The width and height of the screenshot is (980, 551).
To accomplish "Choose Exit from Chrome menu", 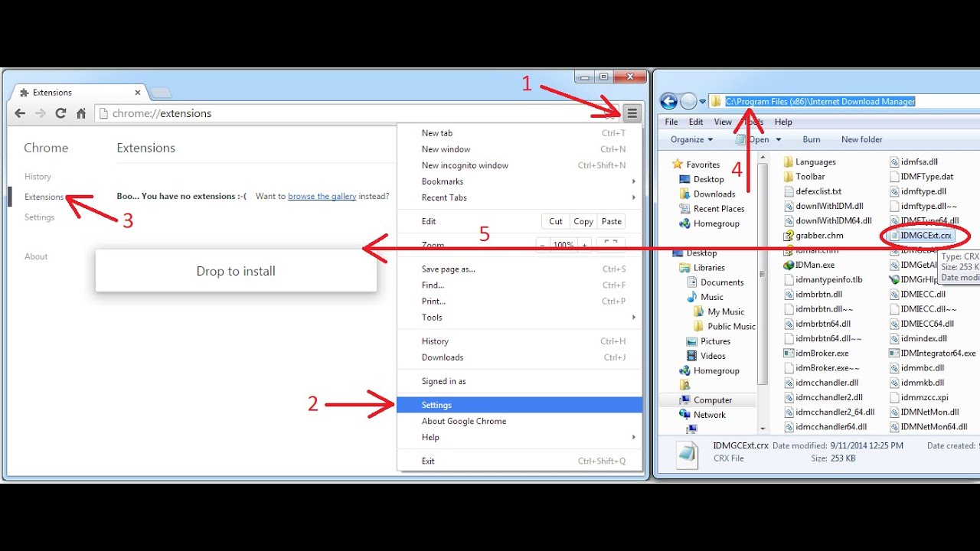I will (519, 461).
